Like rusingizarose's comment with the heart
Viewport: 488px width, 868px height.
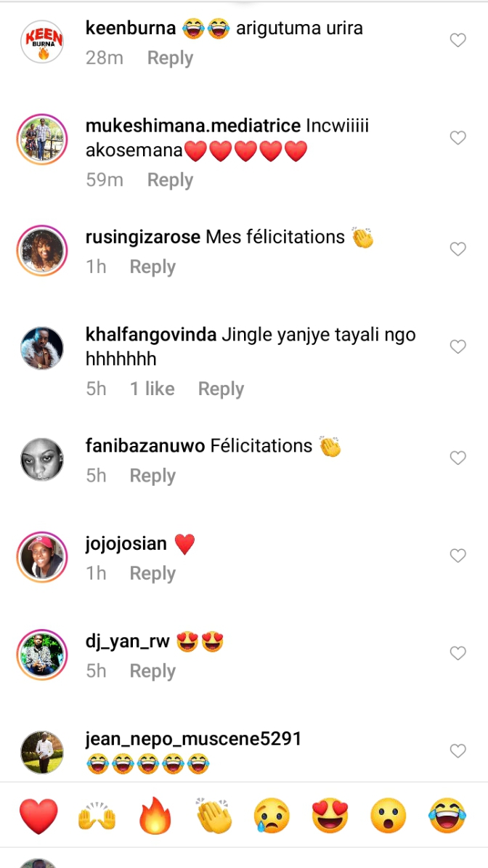(457, 249)
